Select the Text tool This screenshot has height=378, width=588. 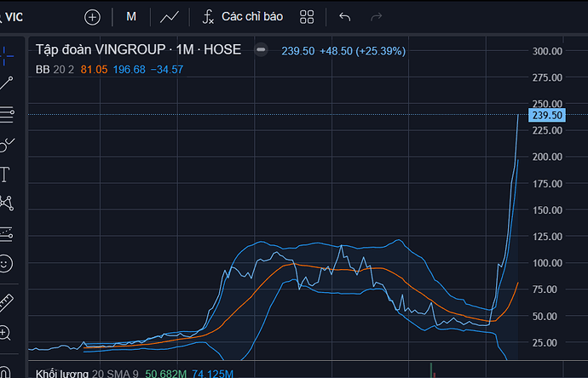pyautogui.click(x=4, y=175)
